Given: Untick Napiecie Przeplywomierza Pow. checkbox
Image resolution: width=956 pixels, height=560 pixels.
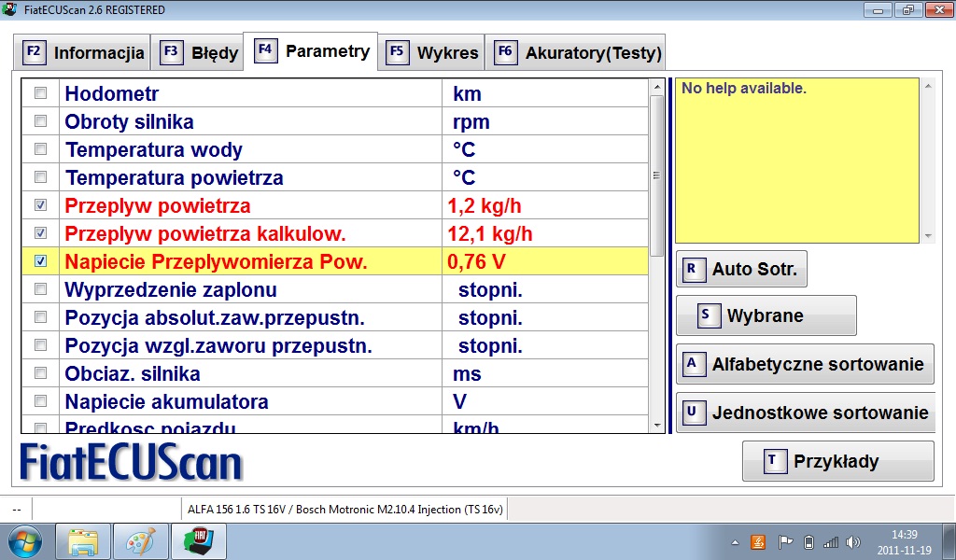Looking at the screenshot, I should click(41, 261).
